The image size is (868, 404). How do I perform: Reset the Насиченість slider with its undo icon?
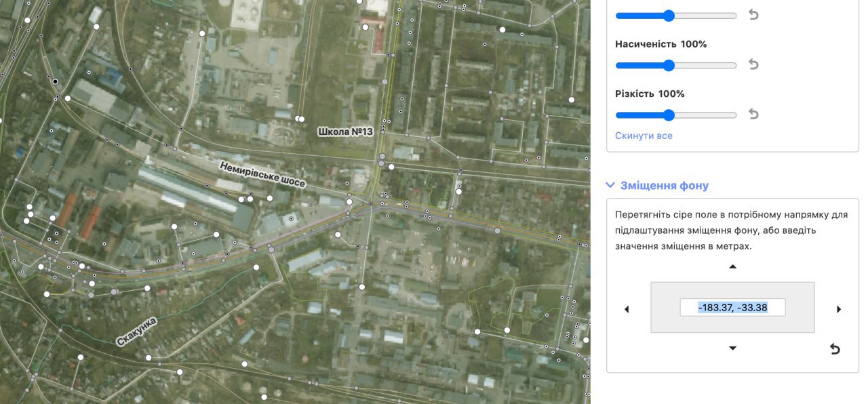pos(753,64)
